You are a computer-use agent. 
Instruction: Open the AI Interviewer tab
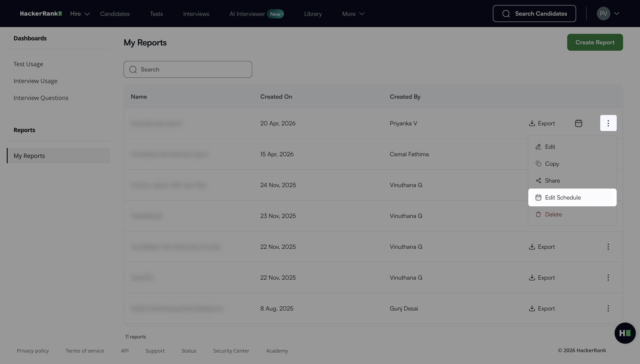[x=247, y=14]
